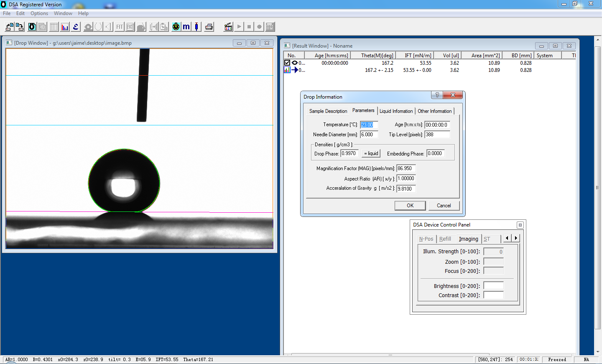Confirm Drop Information with OK button

(410, 205)
